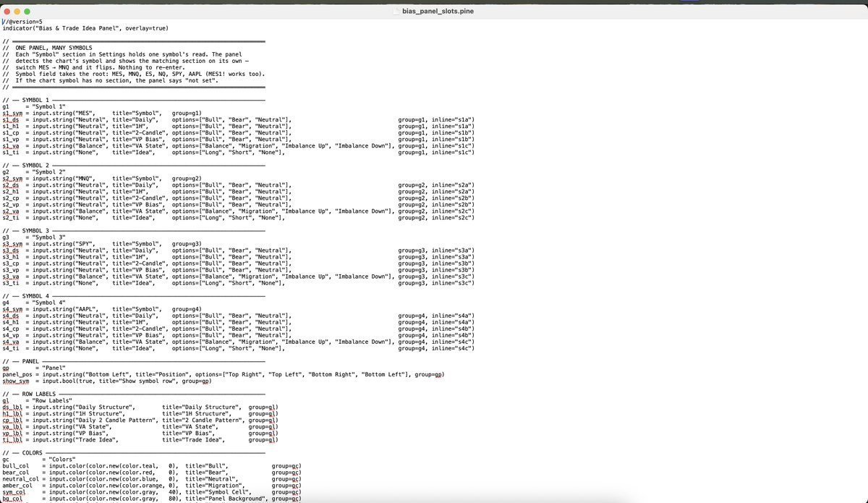Click the '// — SYMBOL 1' section header
868x503 pixels.
26,100
